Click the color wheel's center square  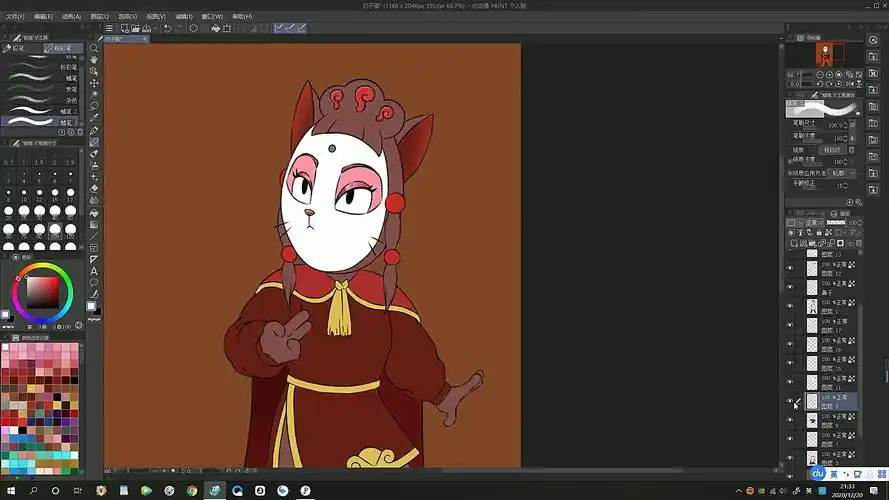click(x=42, y=291)
